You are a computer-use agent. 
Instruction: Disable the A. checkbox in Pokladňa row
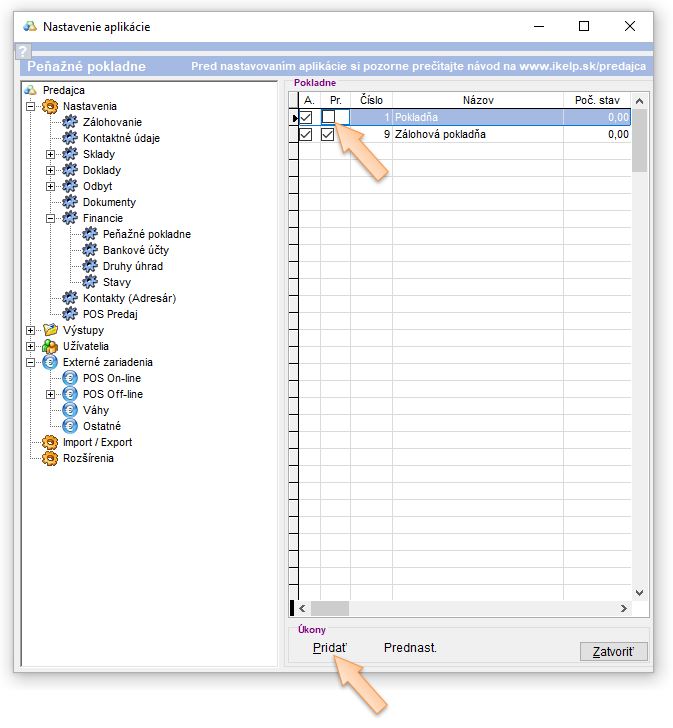pos(306,117)
